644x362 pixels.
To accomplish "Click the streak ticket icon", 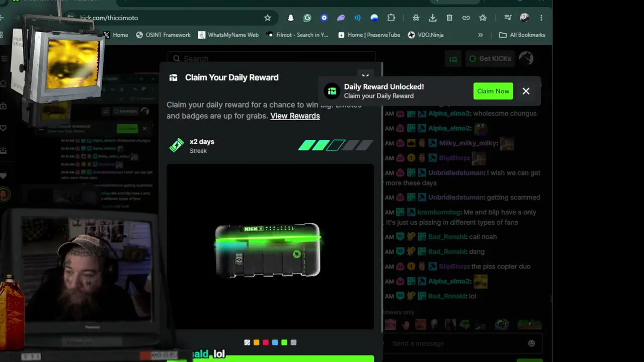I will (x=177, y=145).
